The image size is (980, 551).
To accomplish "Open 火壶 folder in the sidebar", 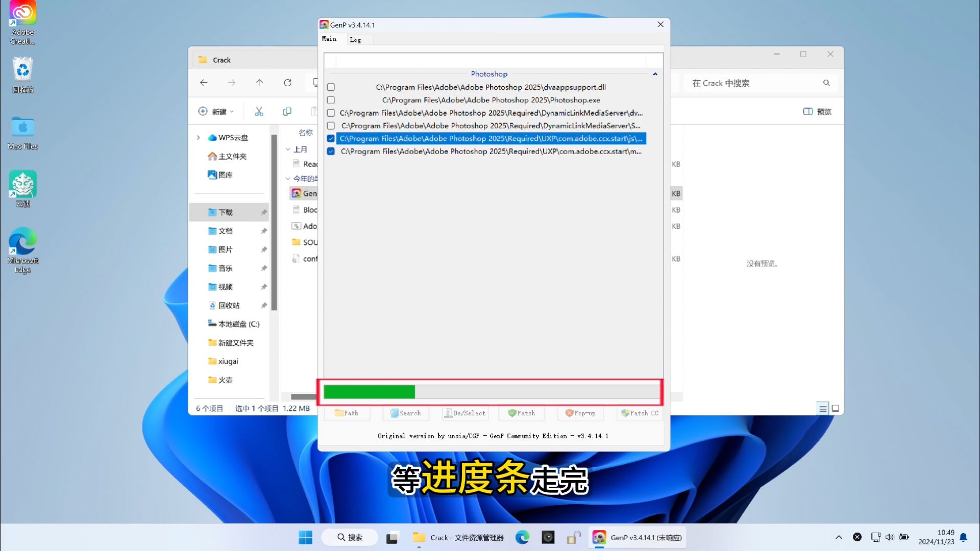I will point(220,380).
